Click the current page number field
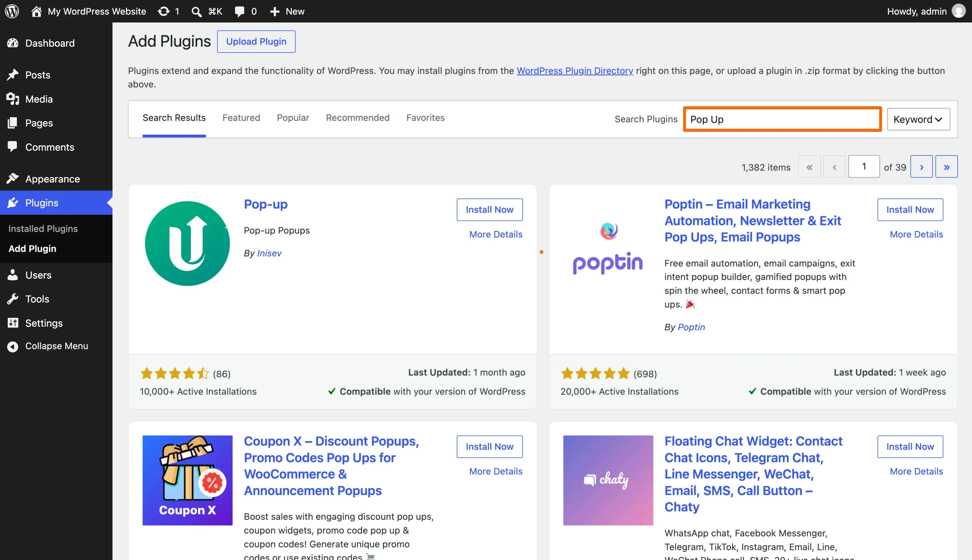972x560 pixels. point(863,167)
